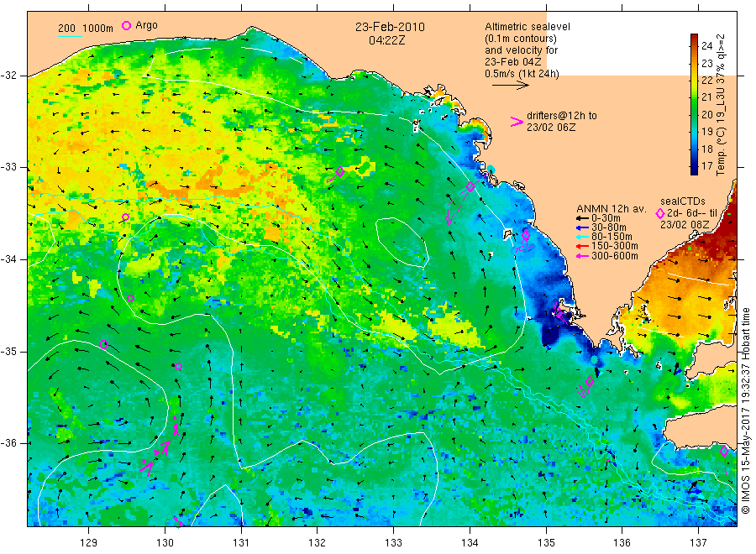The height and width of the screenshot is (554, 756).
Task: Select sealCTD diamond near 137.3E, 36.1S
Action: pos(724,452)
